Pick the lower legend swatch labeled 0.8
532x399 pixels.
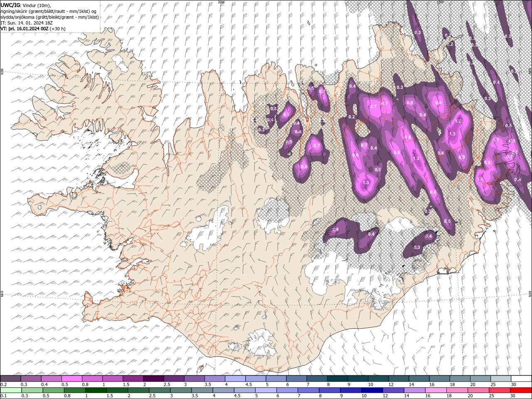(74, 390)
